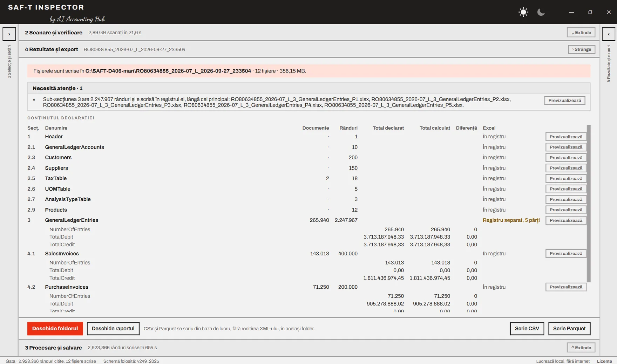Restore the SAF-T Inspector window size
617x364 pixels.
(590, 12)
